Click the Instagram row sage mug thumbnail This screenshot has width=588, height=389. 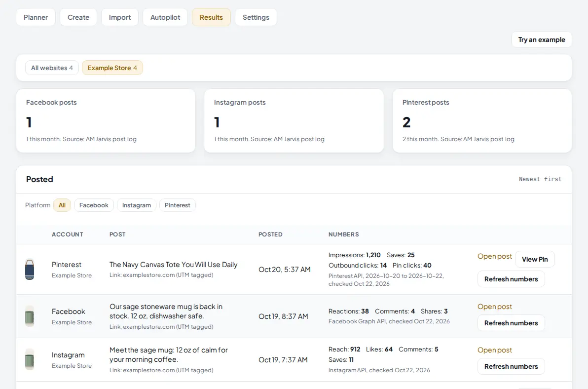click(x=30, y=359)
